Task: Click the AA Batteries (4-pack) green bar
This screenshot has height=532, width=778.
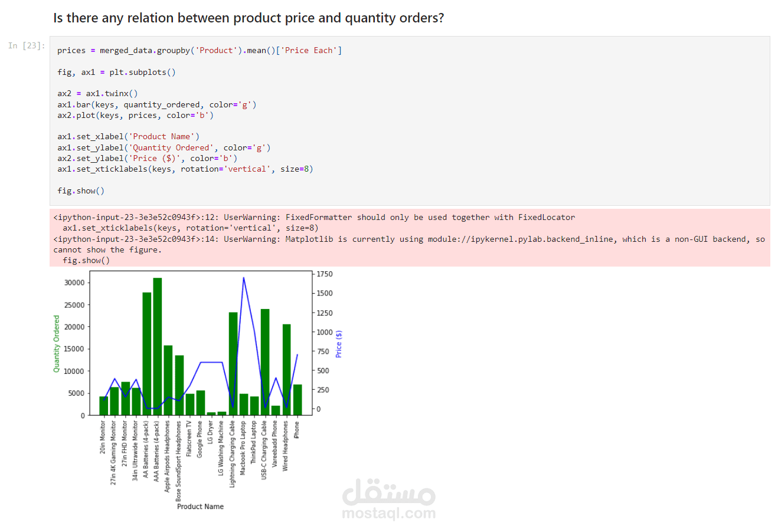Action: tap(147, 354)
